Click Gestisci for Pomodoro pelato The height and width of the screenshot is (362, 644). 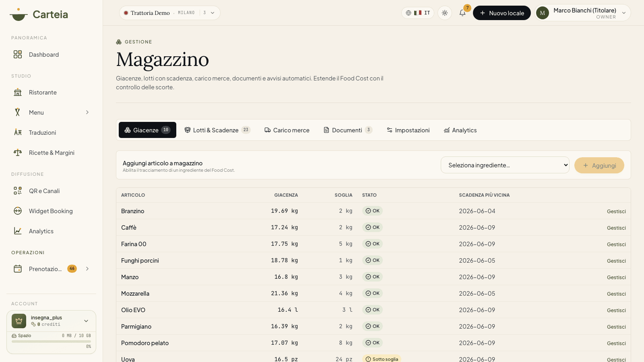616,343
